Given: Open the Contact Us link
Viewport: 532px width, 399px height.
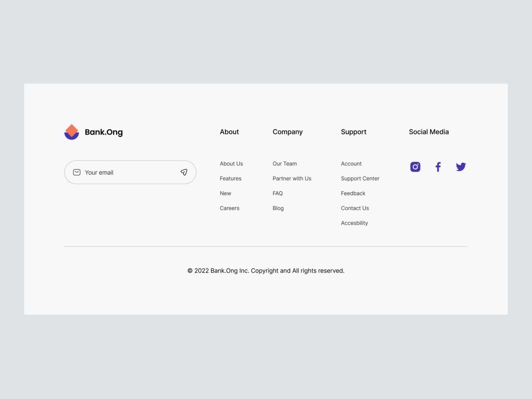Looking at the screenshot, I should [x=355, y=208].
